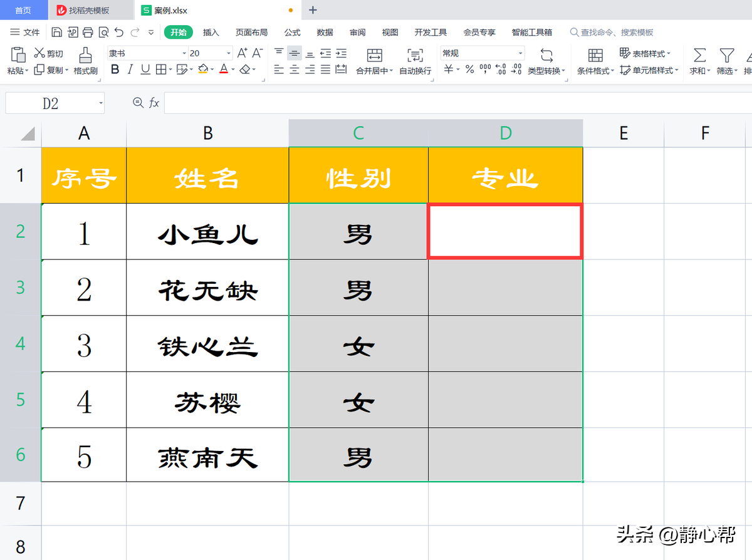Click decrease decimal places icon
The image size is (752, 560).
(516, 70)
